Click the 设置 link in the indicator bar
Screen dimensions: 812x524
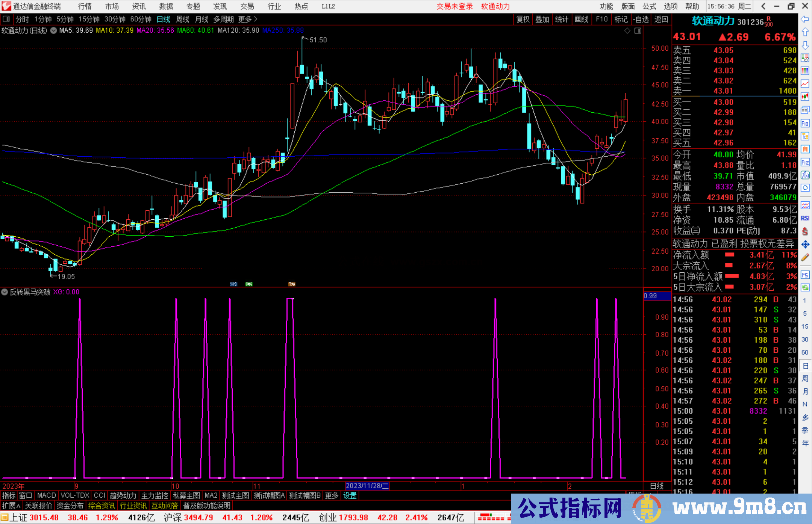click(x=350, y=495)
